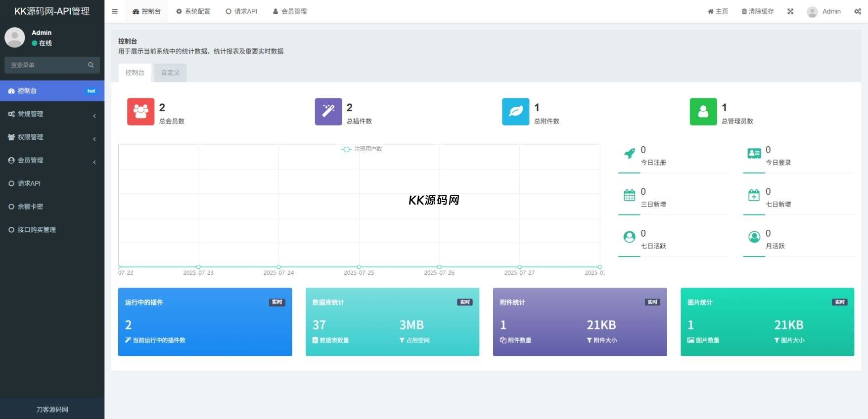Open 权限管理 in the sidebar
This screenshot has width=868, height=419.
[x=52, y=137]
